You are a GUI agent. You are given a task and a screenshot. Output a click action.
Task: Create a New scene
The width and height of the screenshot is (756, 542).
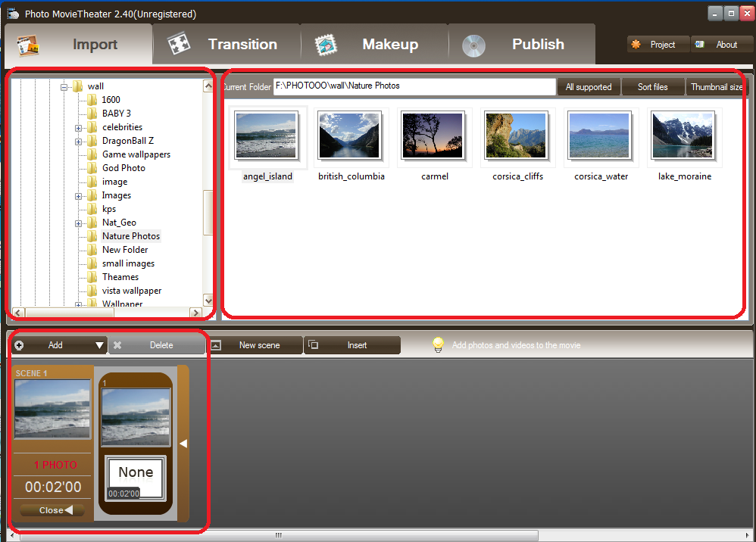[255, 345]
